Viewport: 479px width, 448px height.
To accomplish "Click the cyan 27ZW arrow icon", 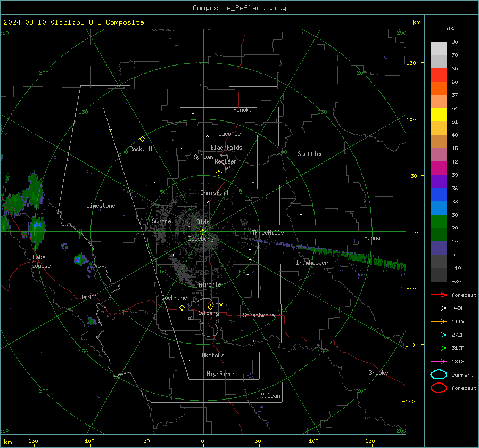I will [x=439, y=335].
